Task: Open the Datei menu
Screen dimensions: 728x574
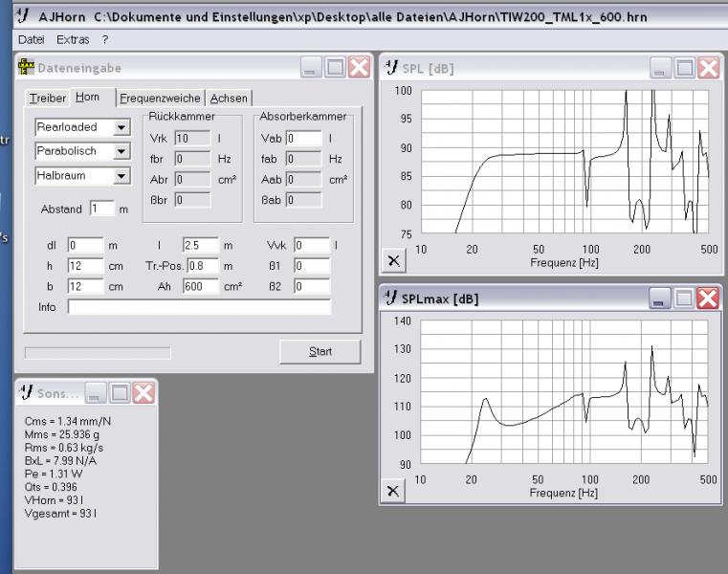Action: click(31, 39)
